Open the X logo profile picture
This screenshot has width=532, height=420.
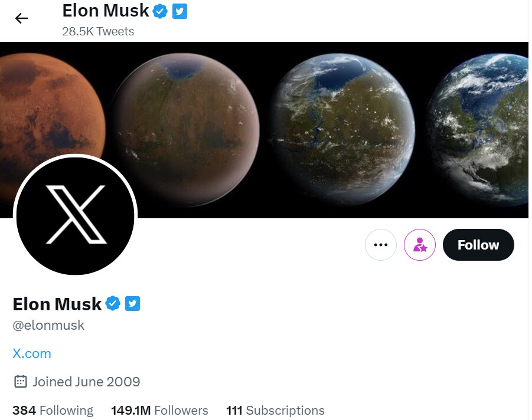point(75,215)
